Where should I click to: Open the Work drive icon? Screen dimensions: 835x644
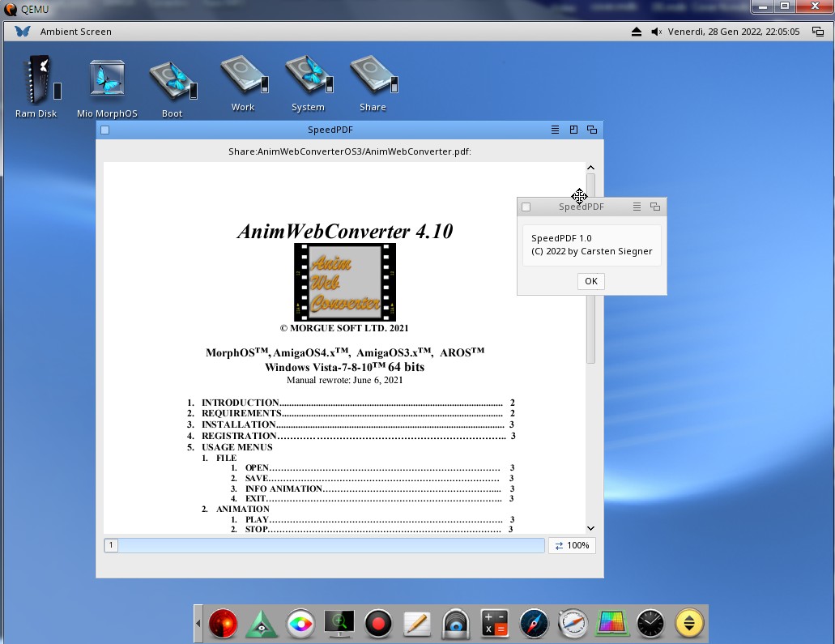tap(243, 78)
